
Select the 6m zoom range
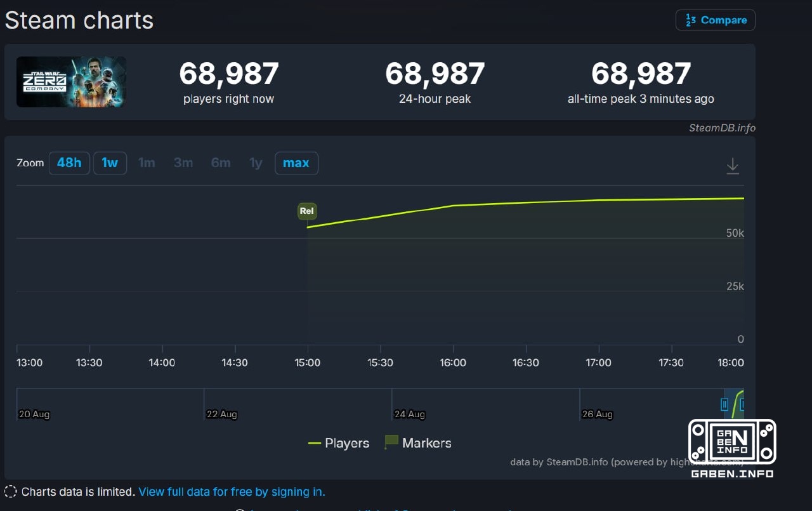point(221,163)
